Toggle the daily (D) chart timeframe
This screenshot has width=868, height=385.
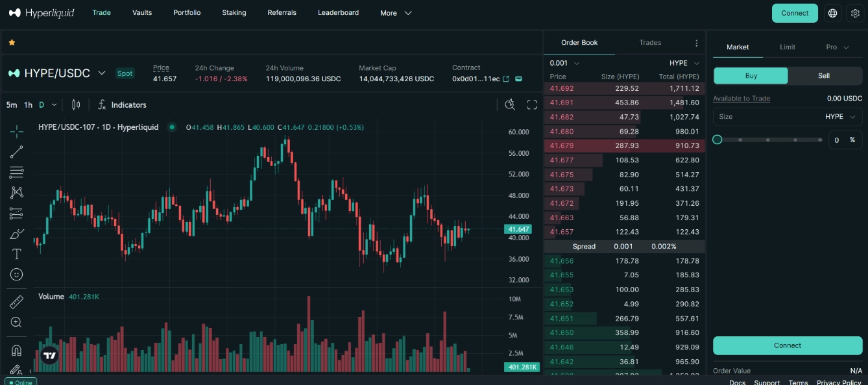point(41,105)
